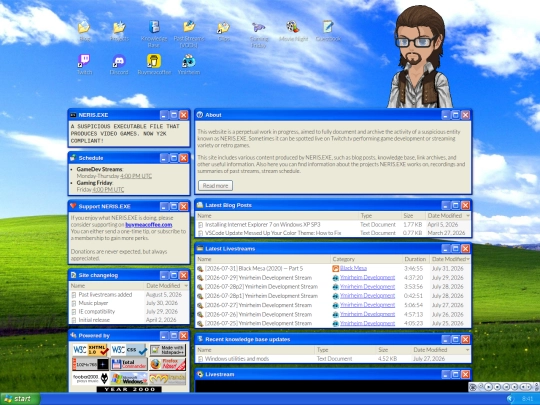Open the Gaming Friday desktop icon
The height and width of the screenshot is (405, 540).
coord(259,34)
